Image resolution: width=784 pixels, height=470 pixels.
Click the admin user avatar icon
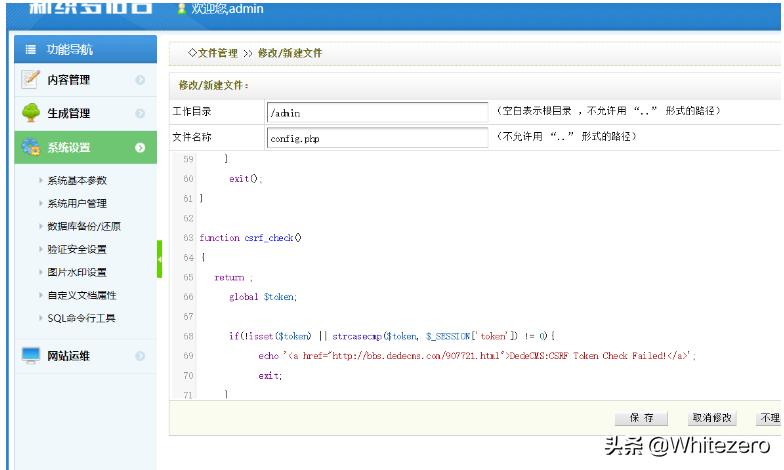(181, 8)
